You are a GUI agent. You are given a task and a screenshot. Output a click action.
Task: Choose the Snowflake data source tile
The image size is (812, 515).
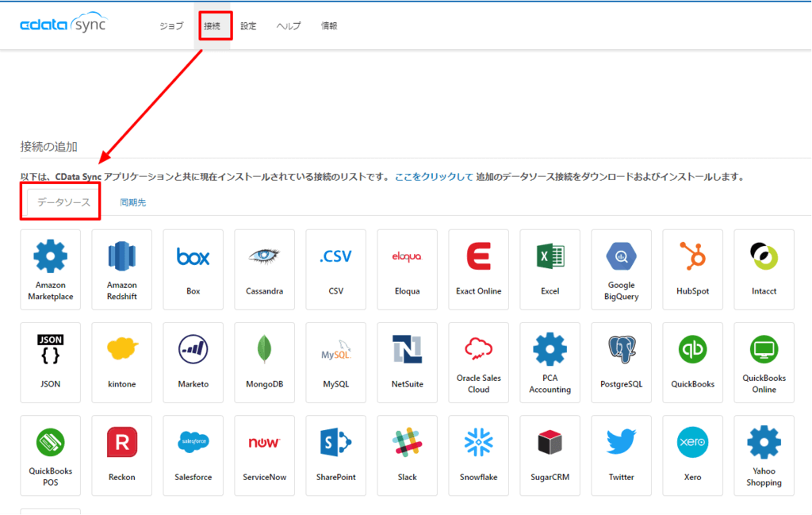click(478, 455)
